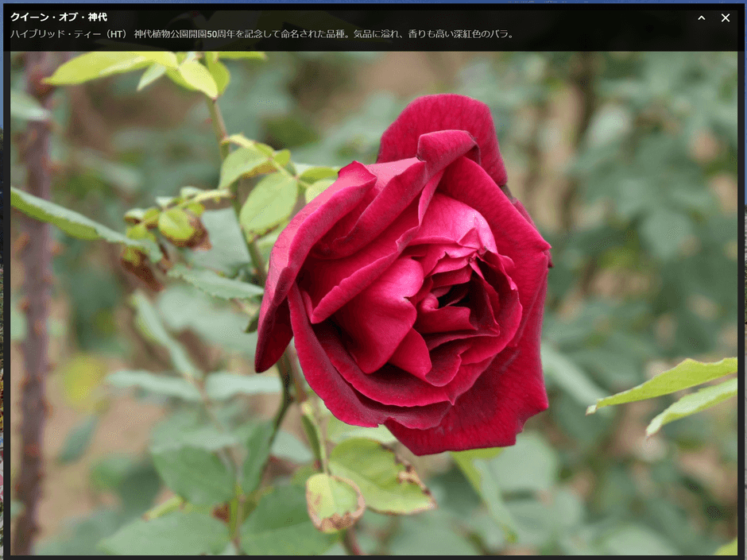Click the browned leaf below the rose
Viewport: 747px width, 560px height.
click(x=334, y=502)
